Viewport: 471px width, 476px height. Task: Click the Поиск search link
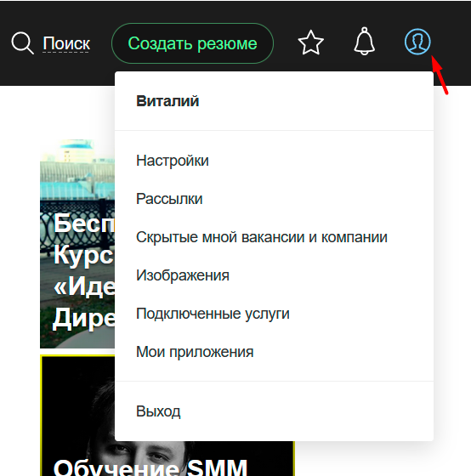point(66,43)
